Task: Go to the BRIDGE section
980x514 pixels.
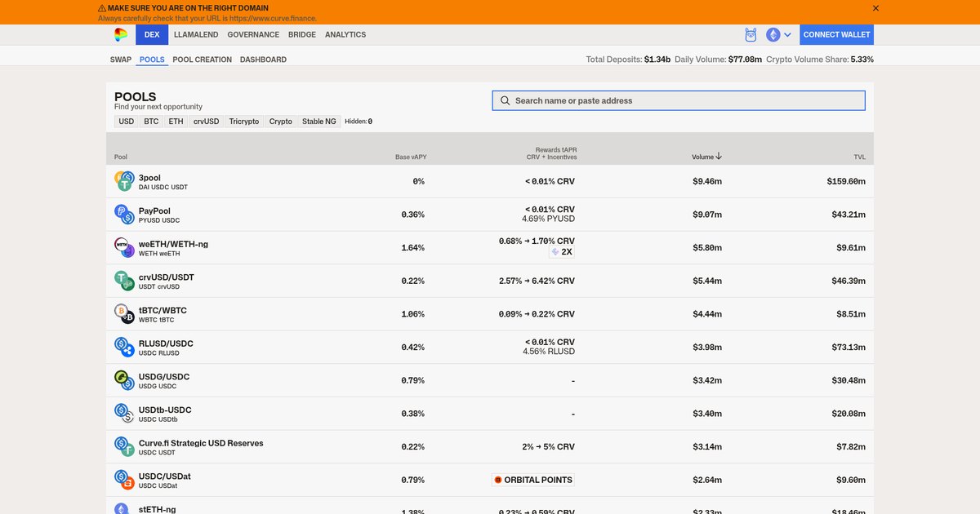Action: pos(302,35)
